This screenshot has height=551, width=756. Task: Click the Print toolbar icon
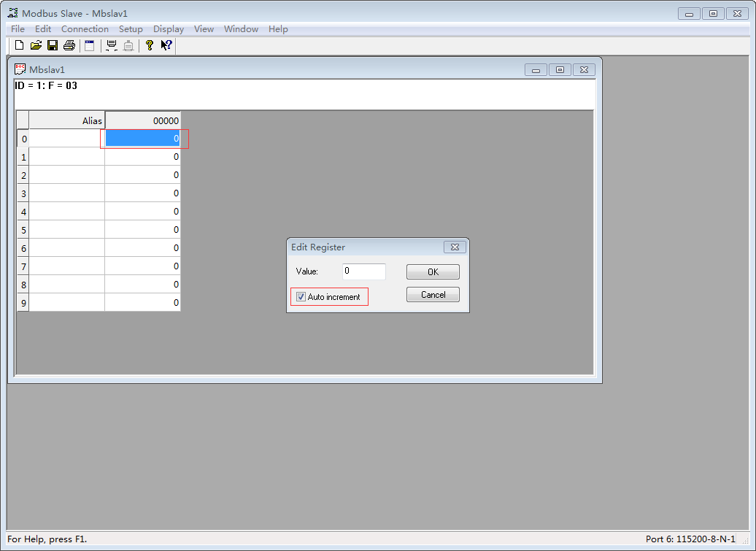point(69,45)
